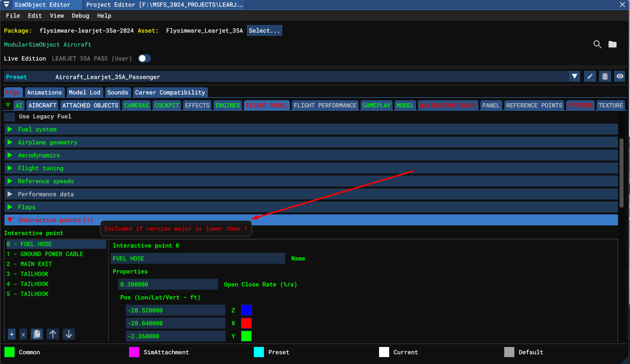The height and width of the screenshot is (364, 630).
Task: Click the Select... asset button
Action: click(x=264, y=31)
